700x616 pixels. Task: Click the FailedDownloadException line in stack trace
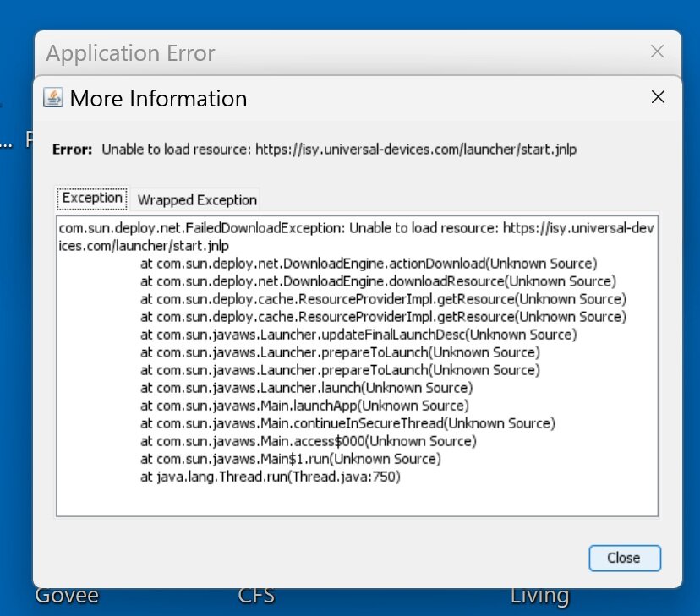[356, 237]
